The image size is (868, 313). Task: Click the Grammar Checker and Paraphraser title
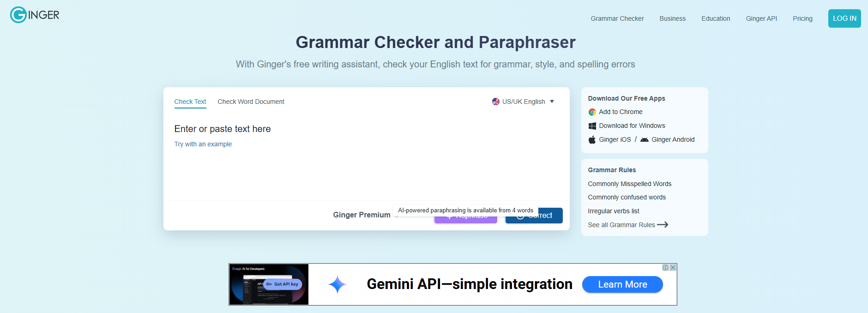coord(435,42)
